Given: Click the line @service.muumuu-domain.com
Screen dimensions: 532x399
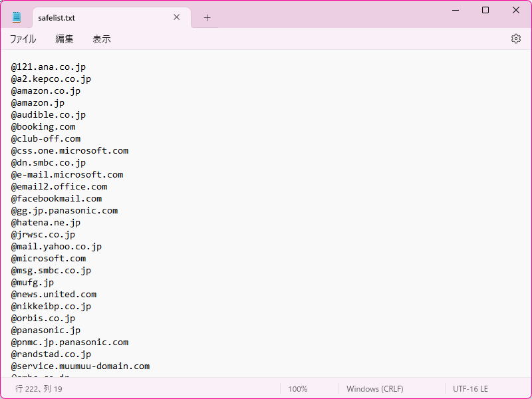Looking at the screenshot, I should click(80, 366).
